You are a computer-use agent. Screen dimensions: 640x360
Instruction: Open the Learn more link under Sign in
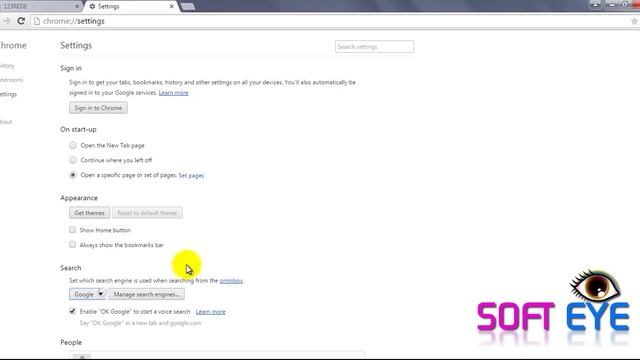173,93
